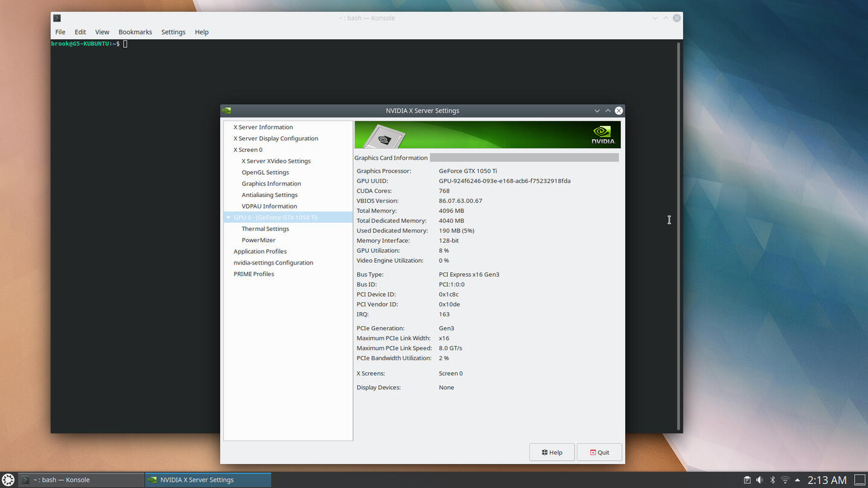Click VBIOS Version value 86.07.63.00.67
Viewport: 868px width, 488px height.
[461, 201]
